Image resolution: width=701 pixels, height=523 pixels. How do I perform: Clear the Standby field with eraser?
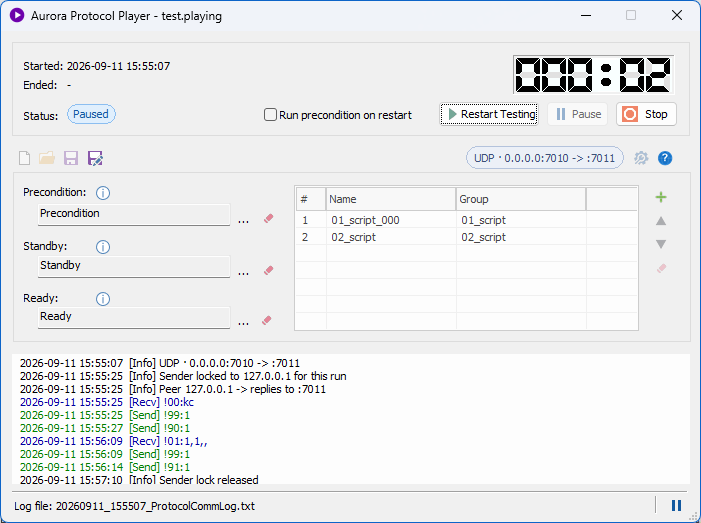click(x=268, y=270)
